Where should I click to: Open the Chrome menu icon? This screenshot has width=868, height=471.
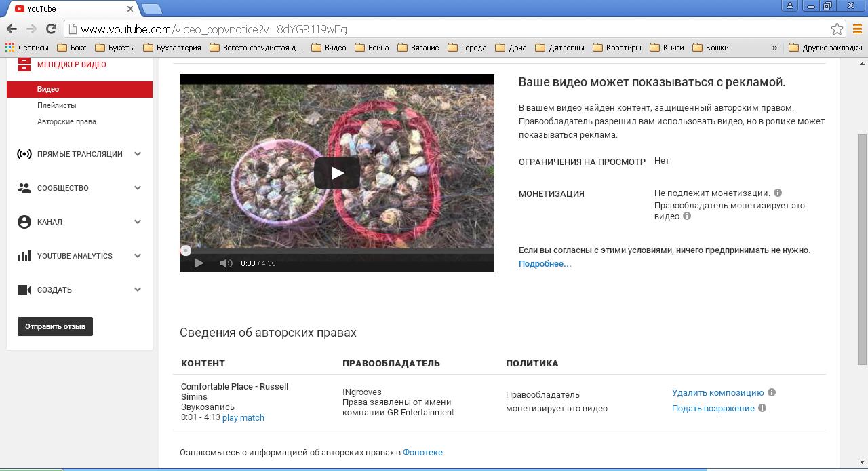pyautogui.click(x=858, y=29)
